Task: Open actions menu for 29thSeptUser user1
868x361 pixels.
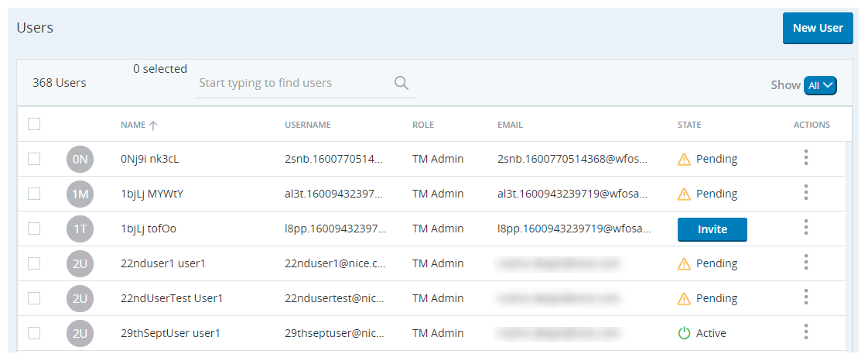Action: tap(805, 332)
